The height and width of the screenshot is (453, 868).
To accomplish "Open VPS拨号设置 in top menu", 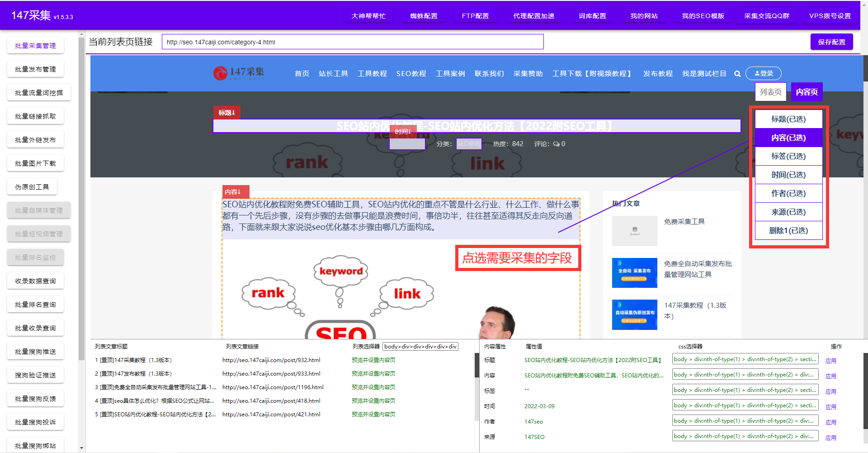I will (830, 16).
